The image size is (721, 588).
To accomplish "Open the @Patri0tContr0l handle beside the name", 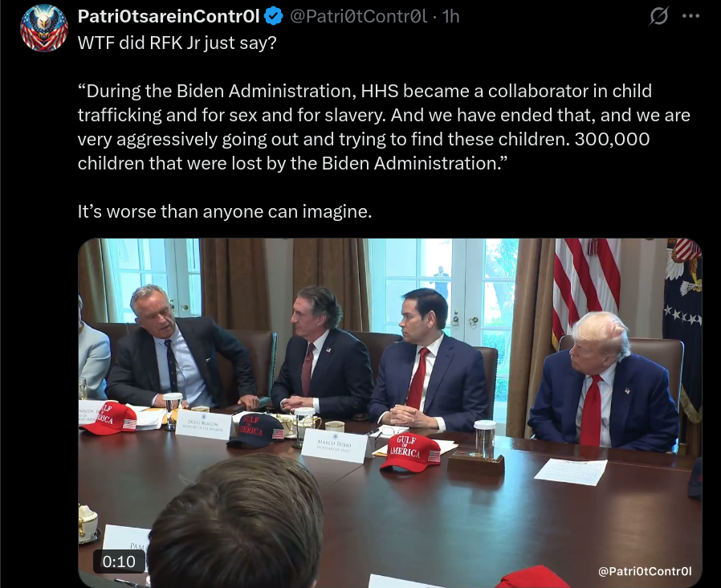I will [358, 17].
